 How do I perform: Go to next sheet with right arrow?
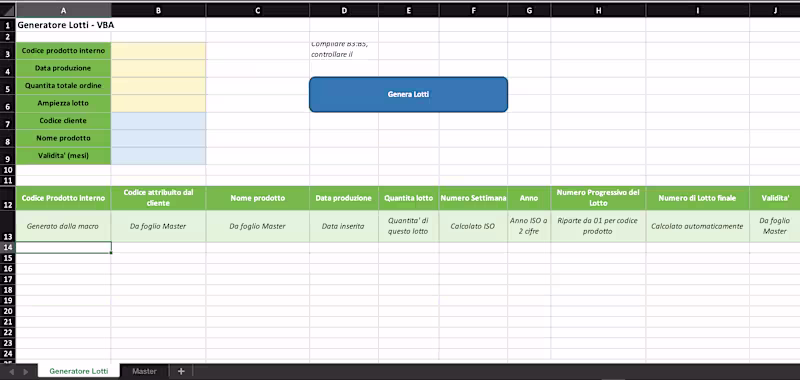[x=26, y=372]
